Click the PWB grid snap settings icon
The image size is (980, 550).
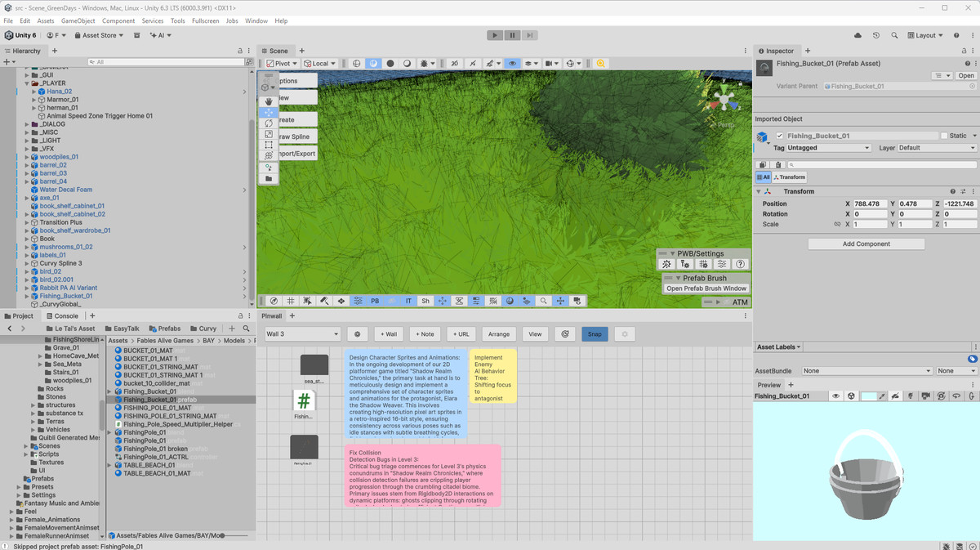point(703,264)
